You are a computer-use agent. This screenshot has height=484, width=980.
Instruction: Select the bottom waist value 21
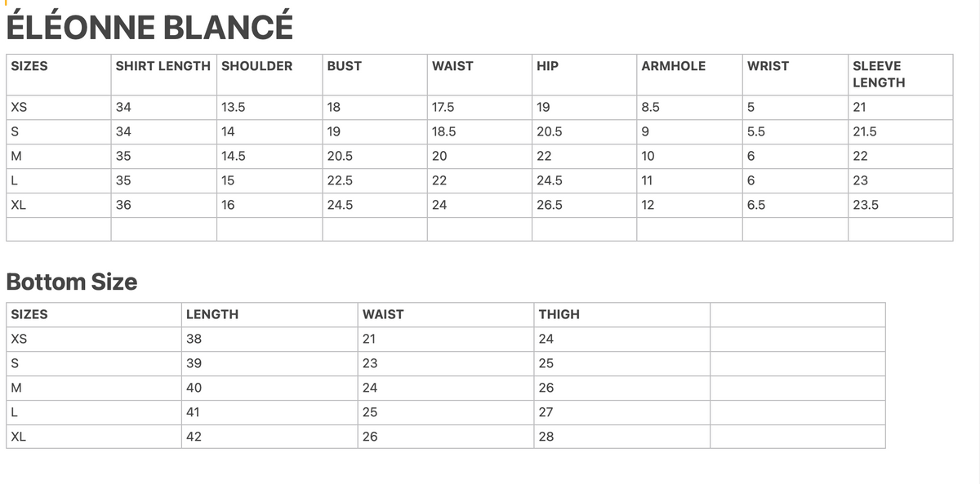tap(369, 339)
